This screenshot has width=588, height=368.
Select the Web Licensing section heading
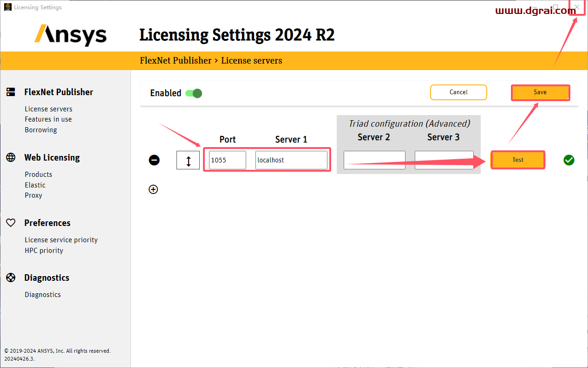pos(52,157)
